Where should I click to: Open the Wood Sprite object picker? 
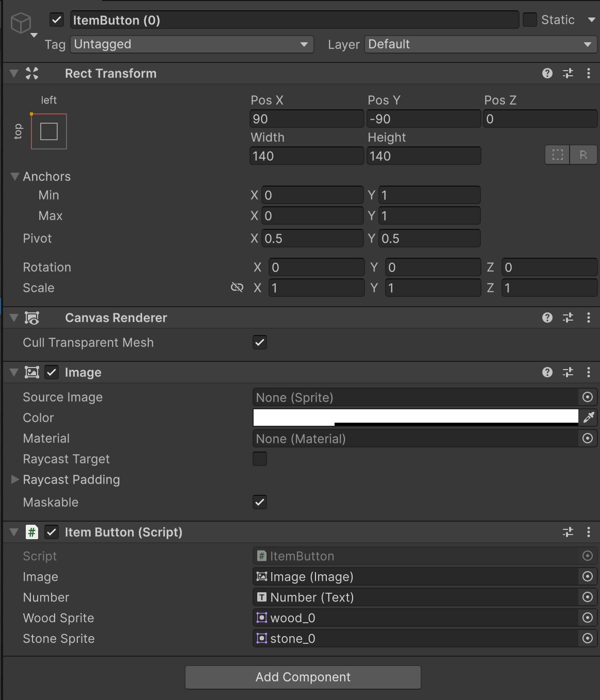click(x=588, y=618)
